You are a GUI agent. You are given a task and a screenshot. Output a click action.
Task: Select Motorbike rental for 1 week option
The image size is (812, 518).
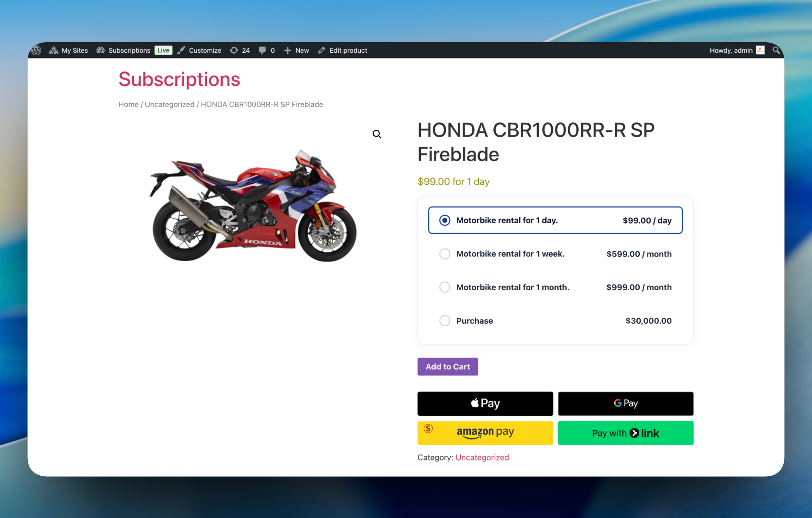pos(555,254)
